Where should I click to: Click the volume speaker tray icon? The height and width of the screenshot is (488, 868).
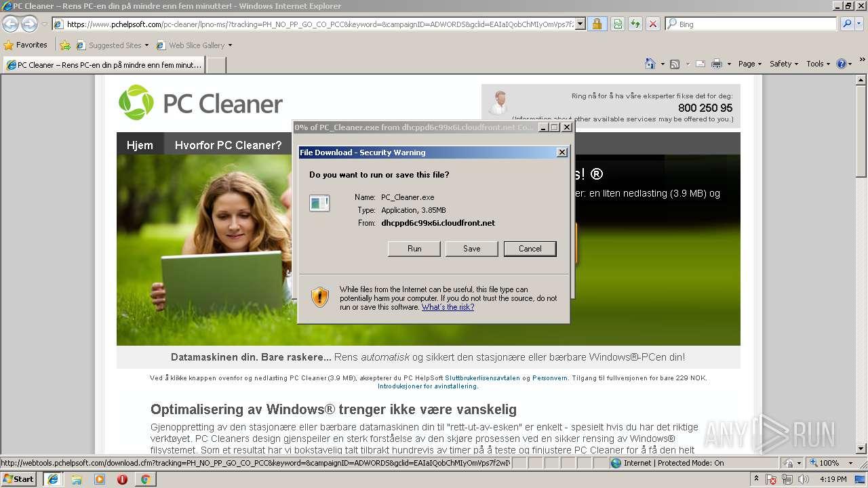[804, 479]
